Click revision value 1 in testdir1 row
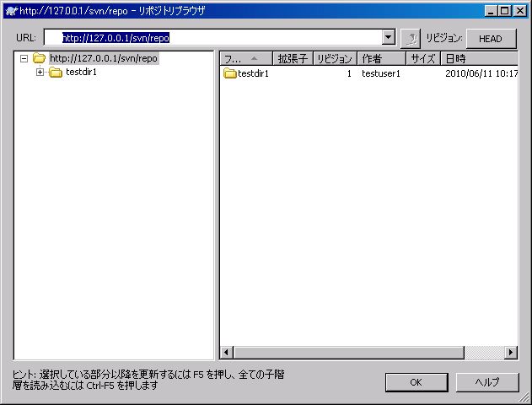Screen dimensions: 532x405 [349, 73]
